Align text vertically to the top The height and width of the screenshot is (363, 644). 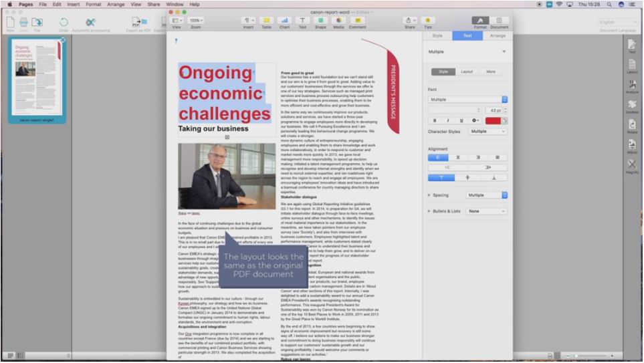tap(441, 177)
